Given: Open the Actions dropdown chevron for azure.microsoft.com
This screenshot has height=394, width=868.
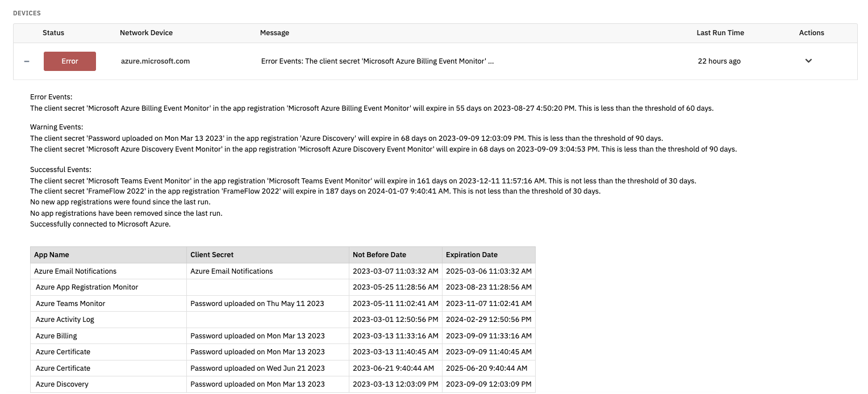Looking at the screenshot, I should coord(808,61).
